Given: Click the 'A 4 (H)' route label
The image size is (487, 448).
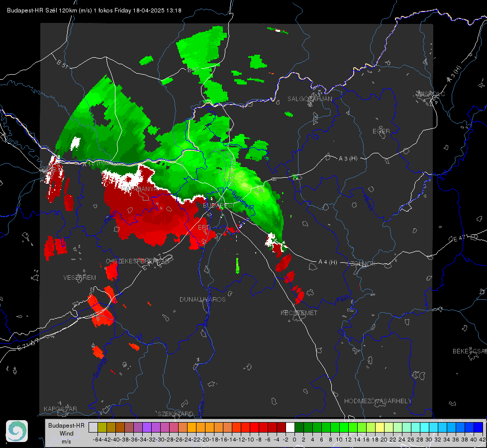Looking at the screenshot, I should pyautogui.click(x=328, y=262).
